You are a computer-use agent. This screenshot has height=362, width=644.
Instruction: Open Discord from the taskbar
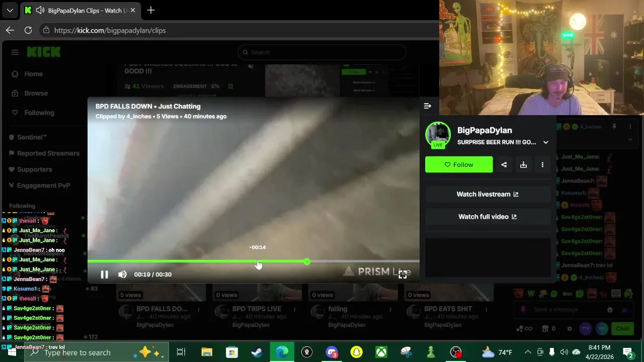[x=332, y=352]
